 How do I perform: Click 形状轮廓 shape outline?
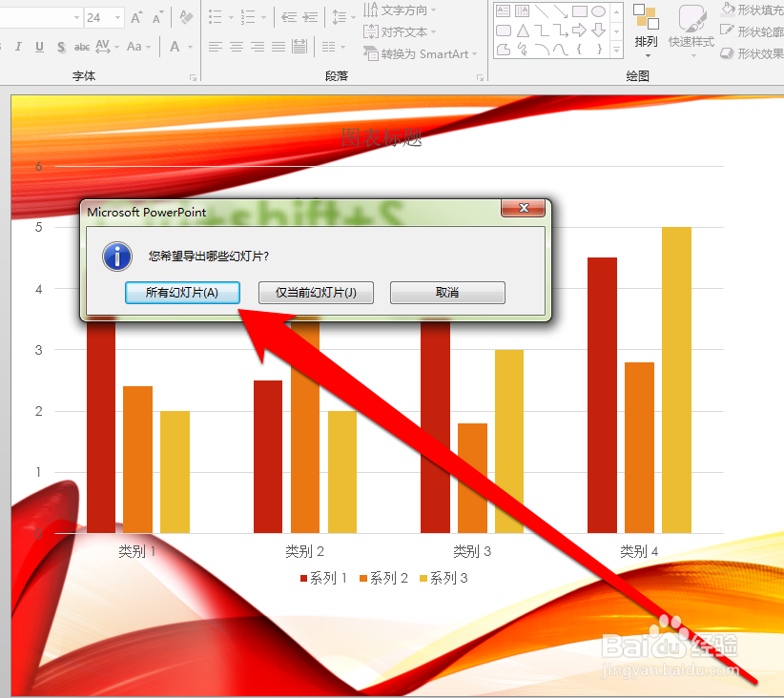752,31
